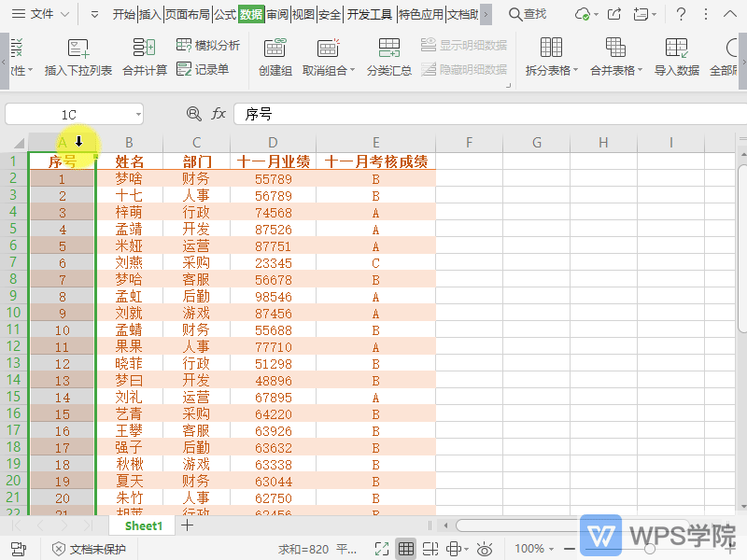Toggle fullscreen view in status bar
Image resolution: width=747 pixels, height=560 pixels.
[x=382, y=549]
